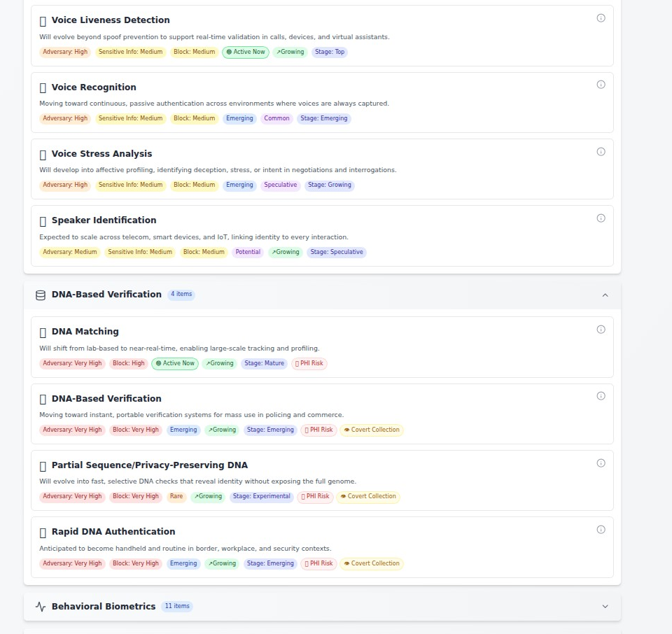The width and height of the screenshot is (672, 634).
Task: Collapse the DNA-Based Verification section
Action: click(605, 295)
